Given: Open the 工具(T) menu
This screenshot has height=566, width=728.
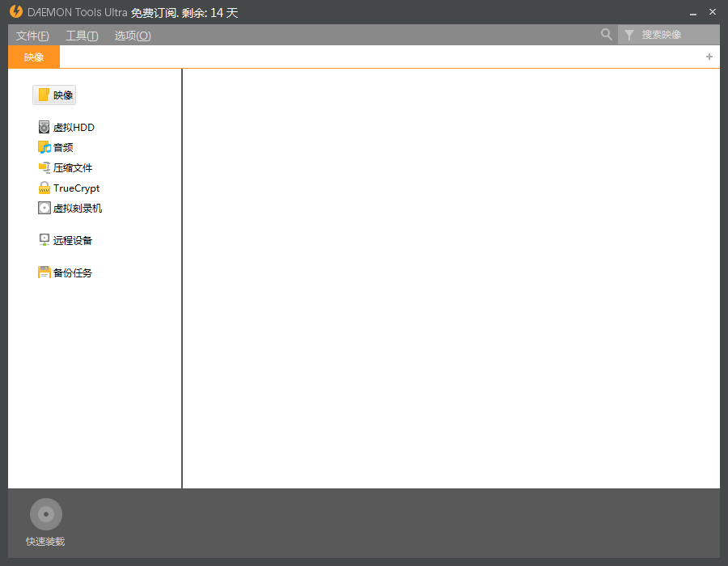Looking at the screenshot, I should (x=82, y=36).
